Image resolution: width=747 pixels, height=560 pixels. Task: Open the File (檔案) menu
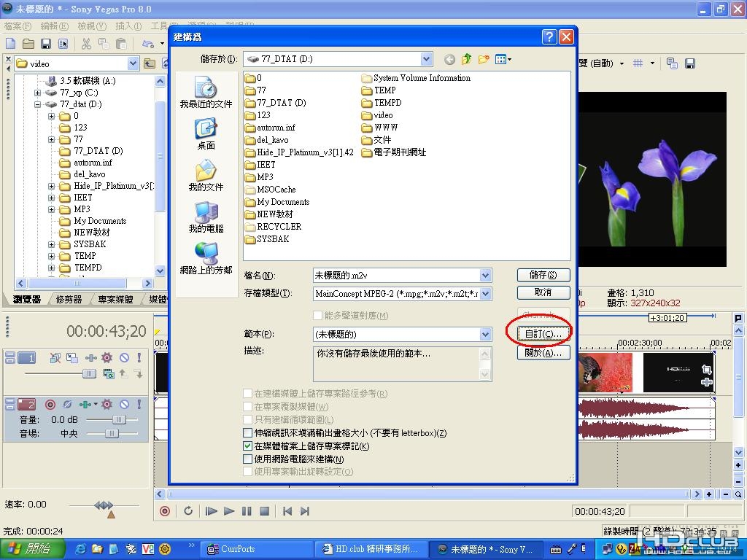(x=18, y=26)
